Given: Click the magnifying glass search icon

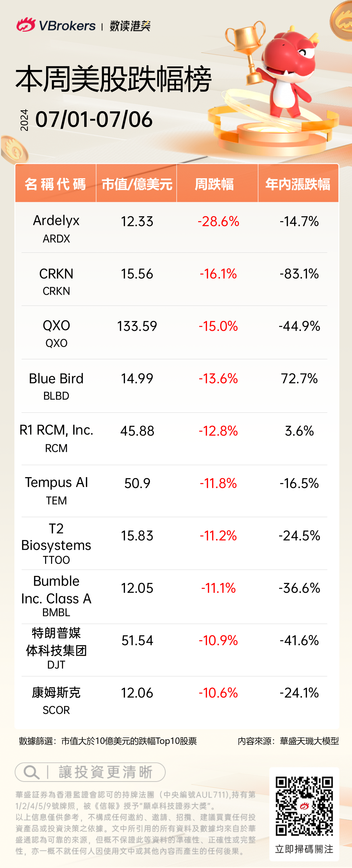Looking at the screenshot, I should [x=31, y=772].
